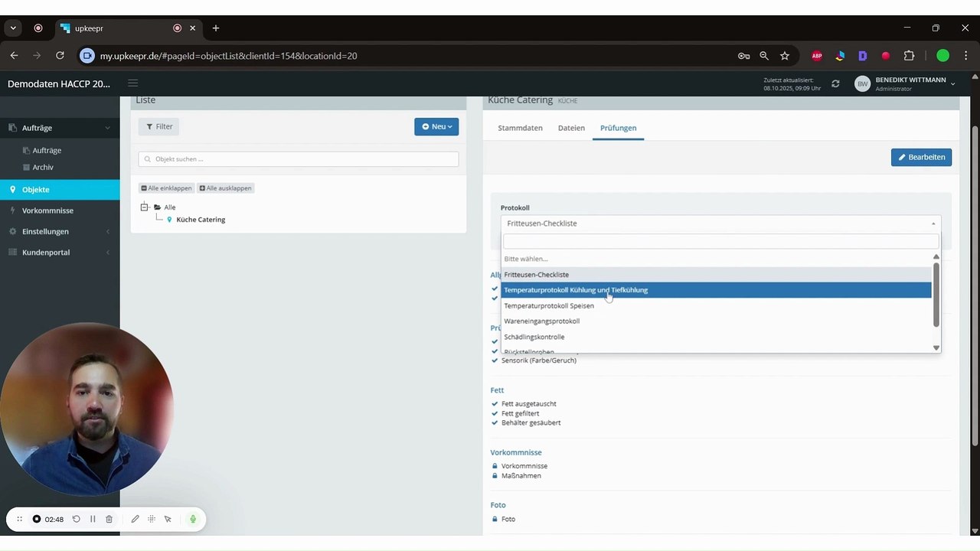
Task: Click the Behälter gesäubert check item
Action: coord(526,422)
